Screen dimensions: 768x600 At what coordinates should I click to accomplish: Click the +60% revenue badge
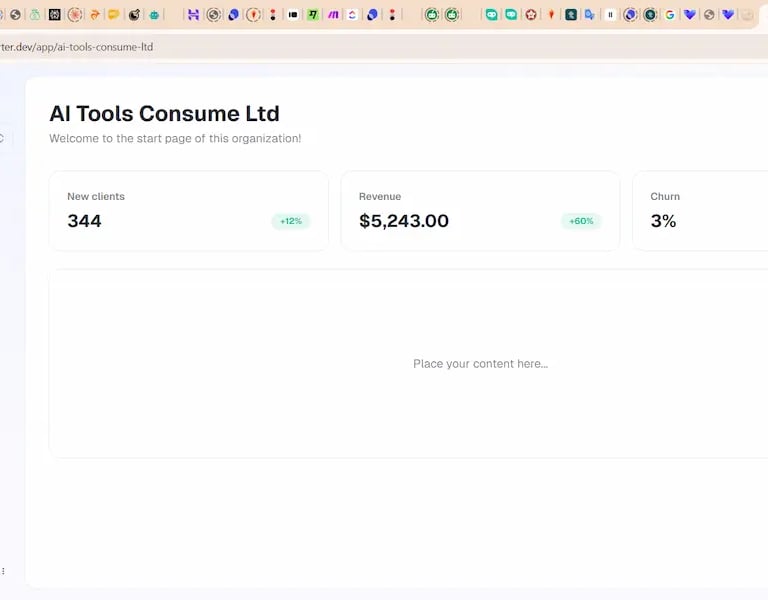(581, 221)
